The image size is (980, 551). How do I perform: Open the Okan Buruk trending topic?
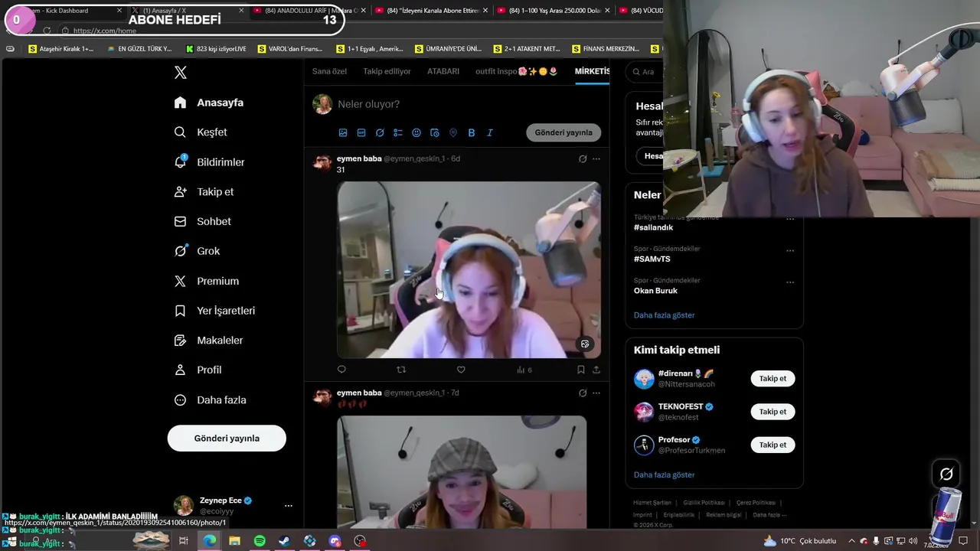(655, 291)
